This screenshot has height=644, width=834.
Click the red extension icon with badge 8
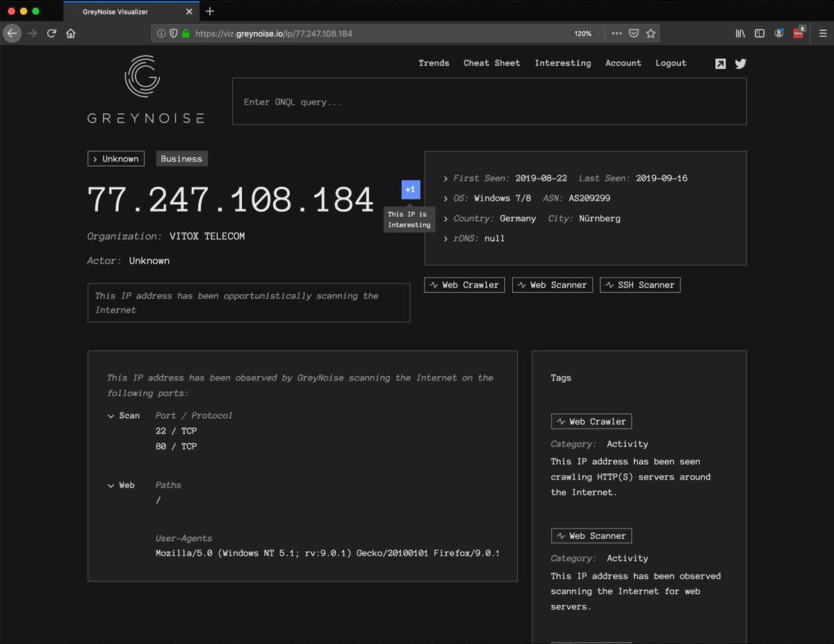click(799, 32)
